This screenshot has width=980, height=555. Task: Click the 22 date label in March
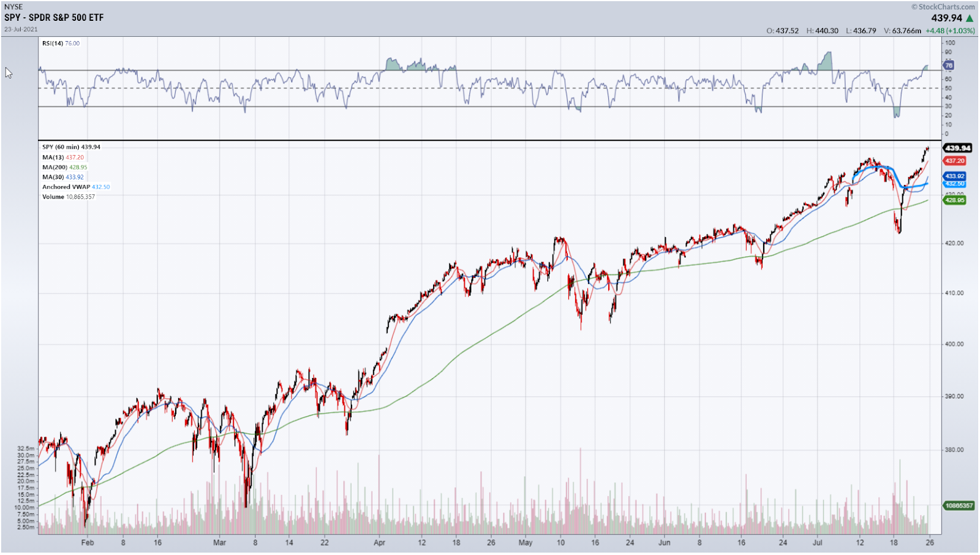point(325,543)
